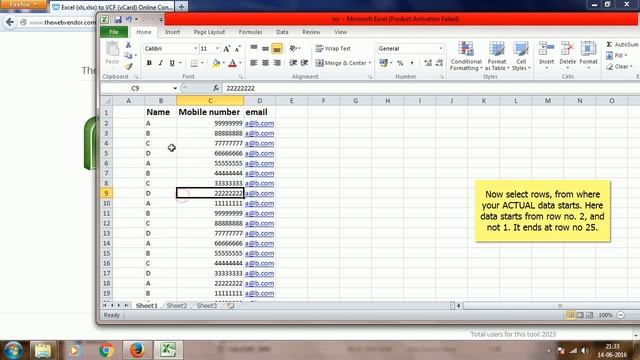Open Conditional Formatting menu
The width and height of the screenshot is (640, 360).
pos(466,56)
